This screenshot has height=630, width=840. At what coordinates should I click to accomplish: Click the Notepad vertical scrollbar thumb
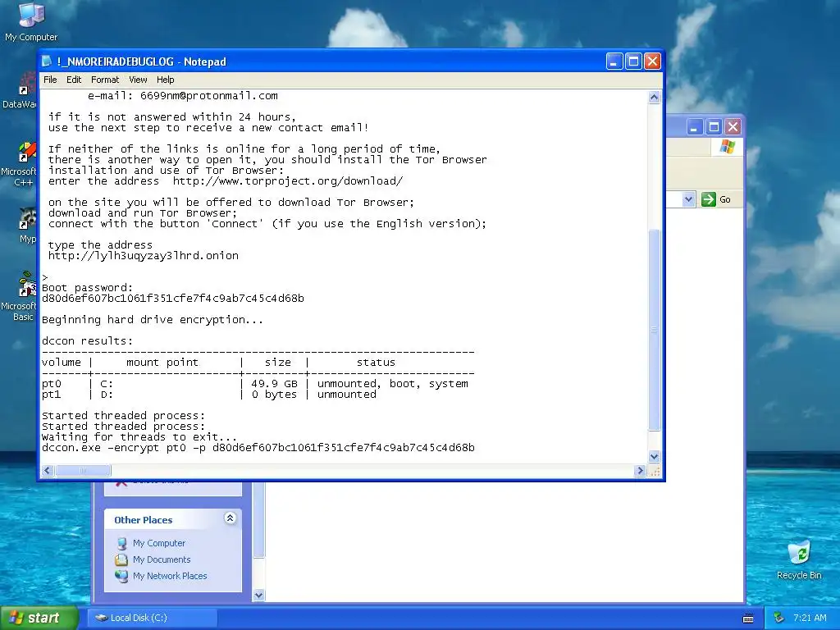(654, 330)
